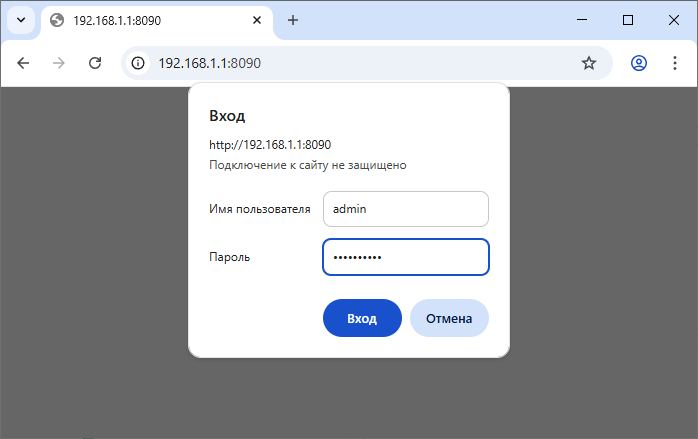Image resolution: width=698 pixels, height=439 pixels.
Task: Open Chrome three-dot menu
Action: [675, 63]
